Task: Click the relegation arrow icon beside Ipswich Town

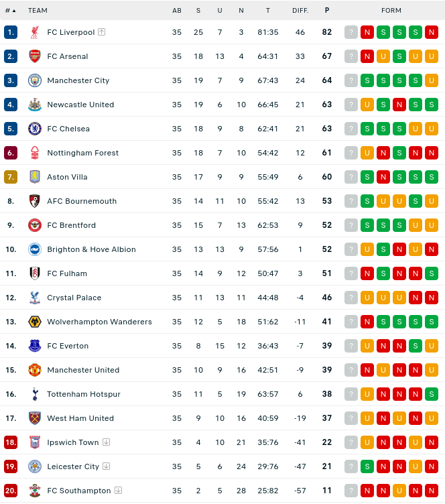Action: point(107,442)
